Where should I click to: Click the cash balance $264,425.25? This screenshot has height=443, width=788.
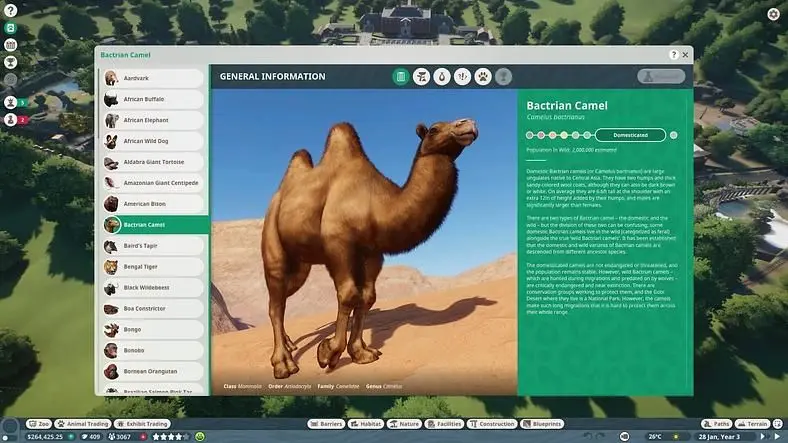click(45, 437)
